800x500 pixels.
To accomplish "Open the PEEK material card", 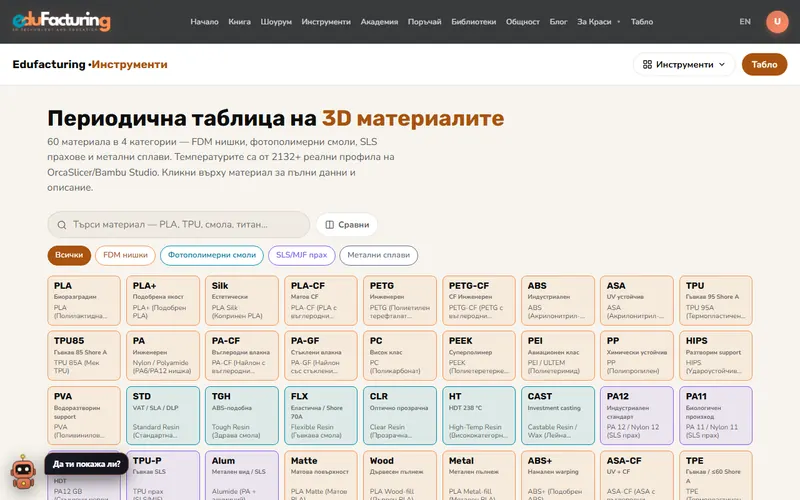I will [x=479, y=356].
